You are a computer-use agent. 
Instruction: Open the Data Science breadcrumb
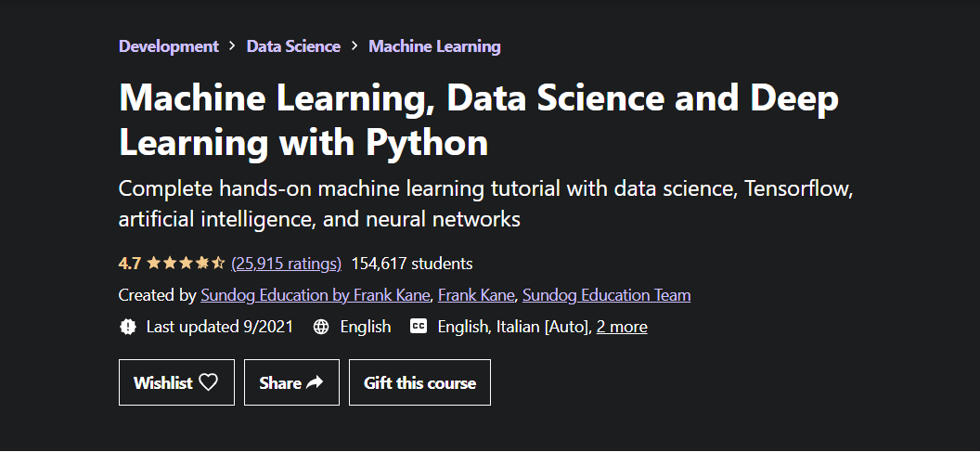(x=293, y=46)
